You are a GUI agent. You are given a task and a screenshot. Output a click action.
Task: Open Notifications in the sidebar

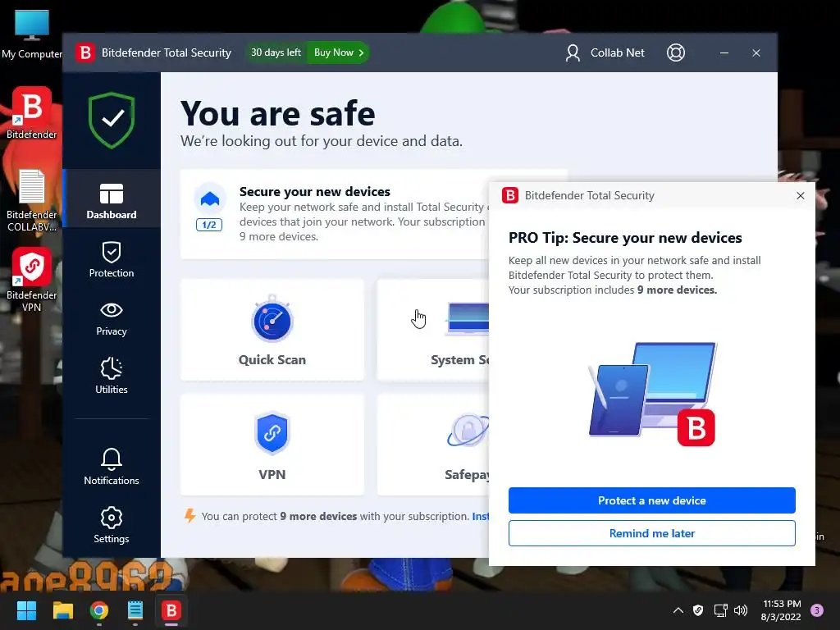[112, 467]
